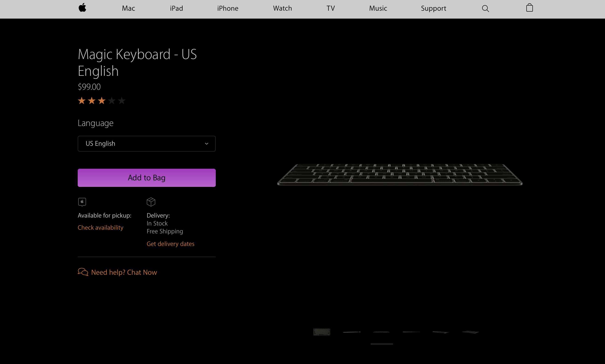605x364 pixels.
Task: Click the Check availability link
Action: [x=101, y=228]
